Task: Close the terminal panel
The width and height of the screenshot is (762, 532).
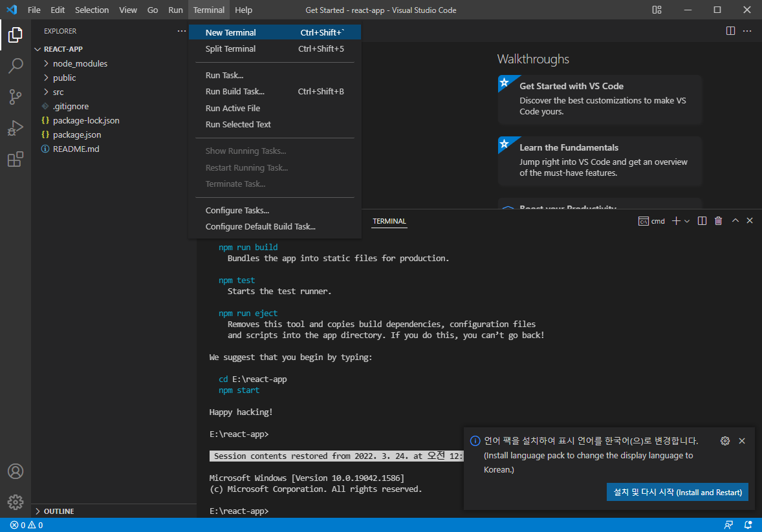Action: [x=749, y=221]
